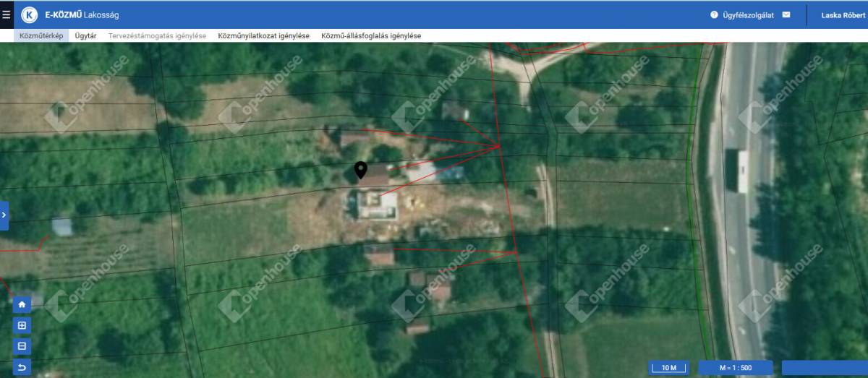Screen dimensions: 868x378
Task: Click the 10 M scale bar indicator
Action: coord(668,368)
